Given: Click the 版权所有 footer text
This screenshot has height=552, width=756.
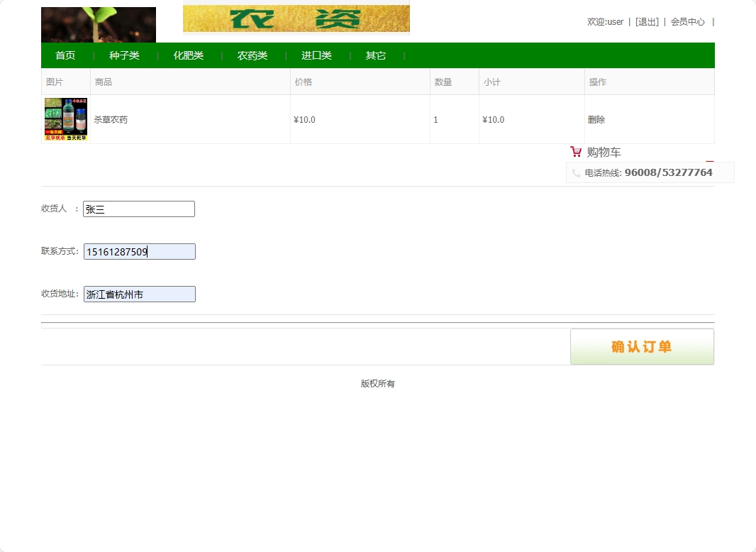Looking at the screenshot, I should (378, 383).
